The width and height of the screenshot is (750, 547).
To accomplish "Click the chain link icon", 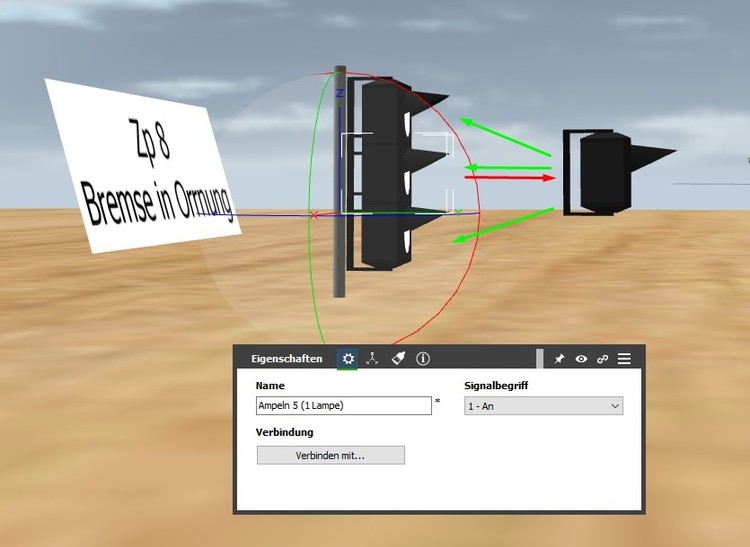I will click(603, 359).
